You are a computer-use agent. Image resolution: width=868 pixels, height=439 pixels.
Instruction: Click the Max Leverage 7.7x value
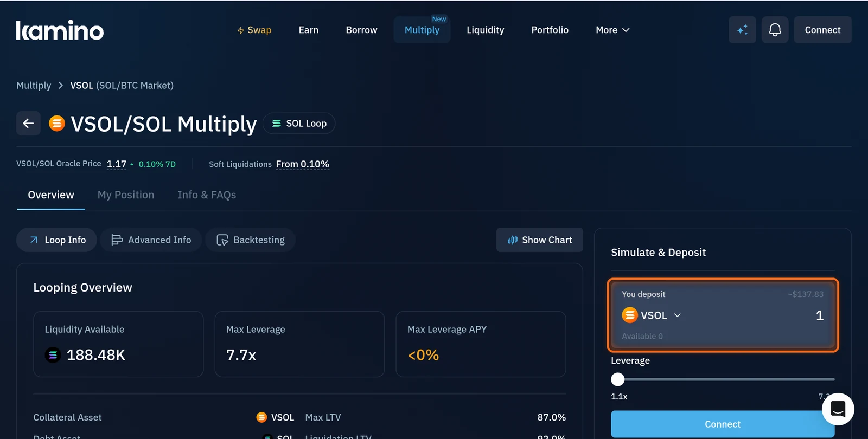241,355
